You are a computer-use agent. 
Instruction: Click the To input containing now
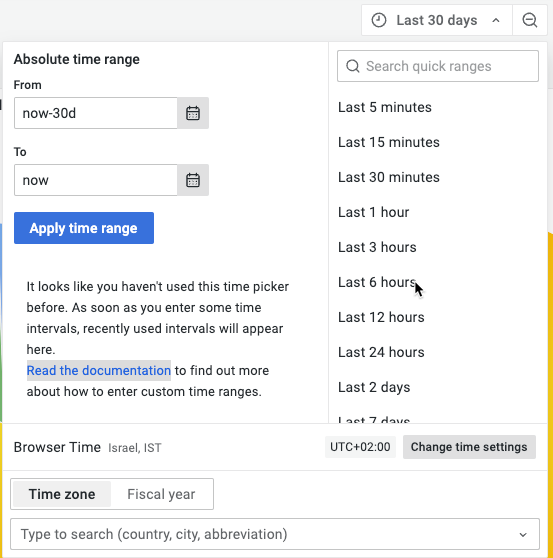96,180
